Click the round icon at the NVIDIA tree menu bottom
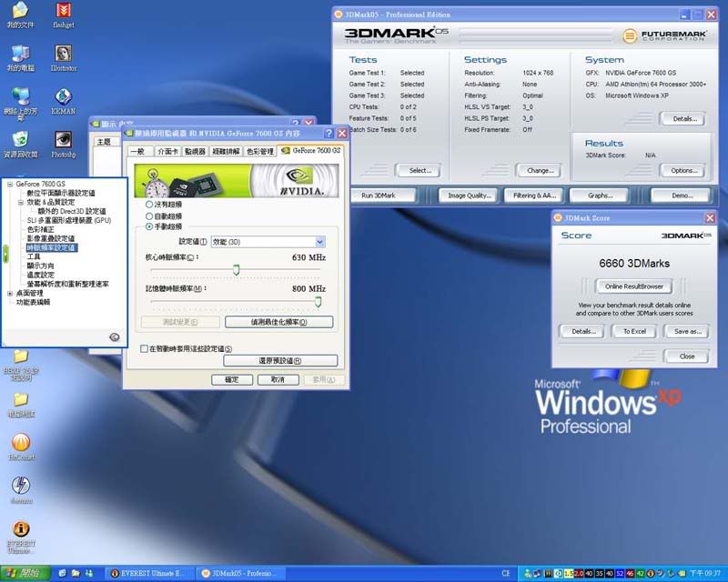This screenshot has width=728, height=582. (x=115, y=337)
